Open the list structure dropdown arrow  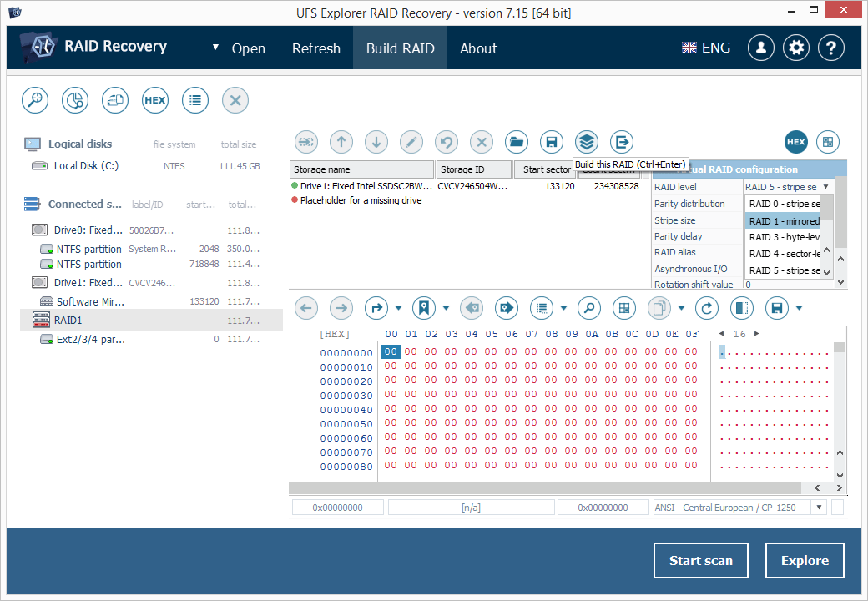[563, 308]
